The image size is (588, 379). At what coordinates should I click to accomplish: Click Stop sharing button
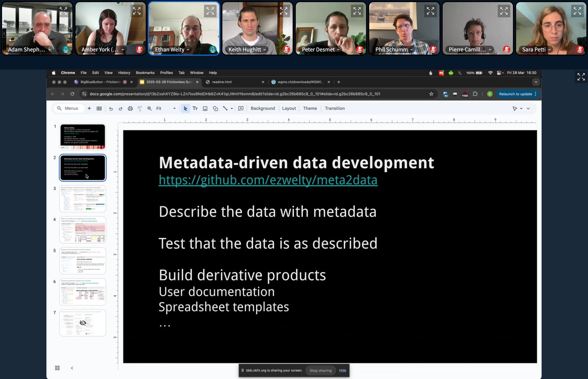click(x=320, y=370)
